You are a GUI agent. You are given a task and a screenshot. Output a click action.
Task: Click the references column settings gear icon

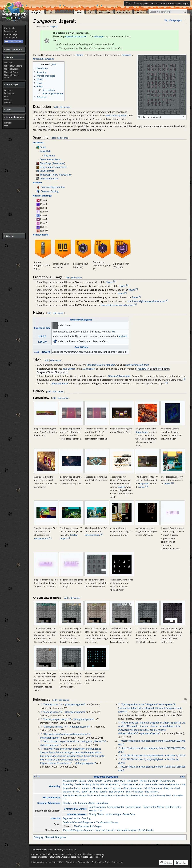point(185,700)
